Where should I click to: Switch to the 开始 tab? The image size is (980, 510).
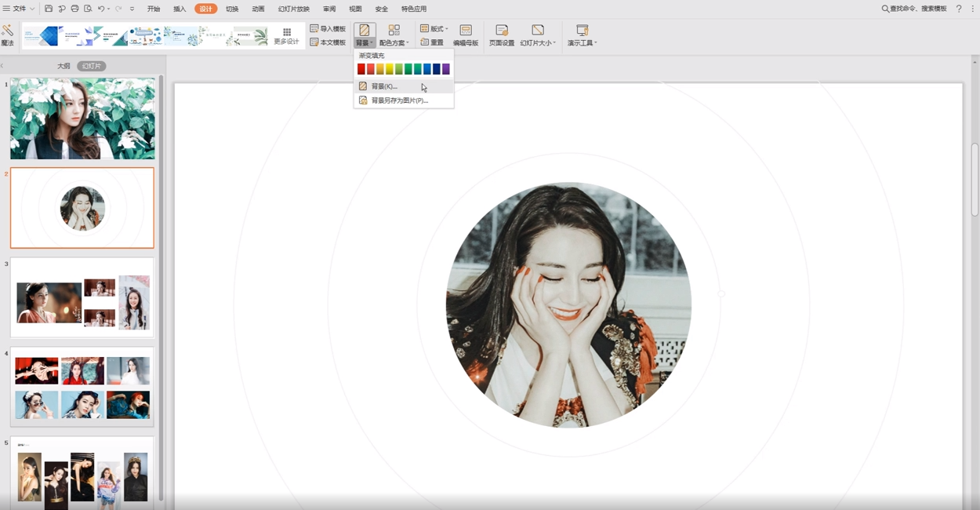point(154,9)
